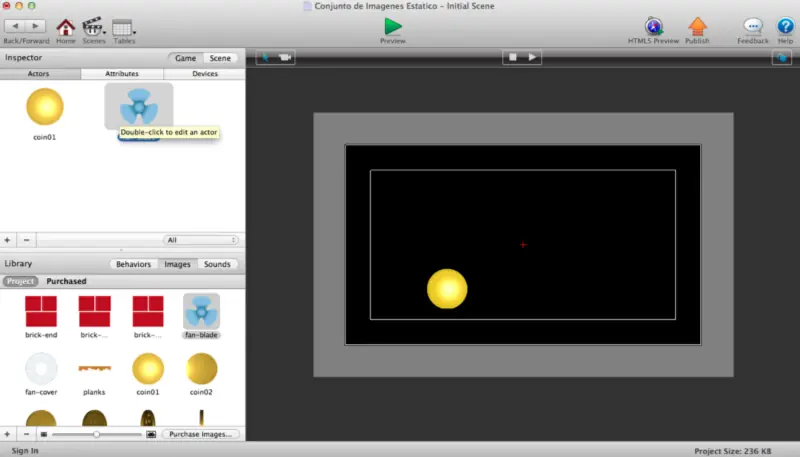Click the Purchase Images button
This screenshot has height=457, width=800.
[x=201, y=435]
